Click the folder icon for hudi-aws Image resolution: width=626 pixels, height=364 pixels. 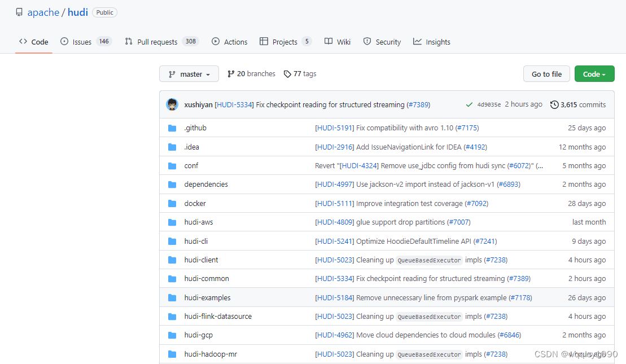pos(172,222)
